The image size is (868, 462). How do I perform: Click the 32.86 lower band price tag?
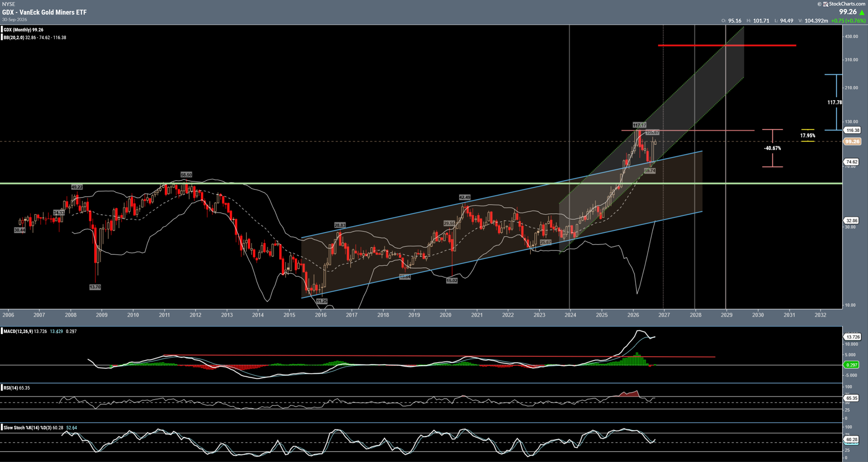[852, 221]
